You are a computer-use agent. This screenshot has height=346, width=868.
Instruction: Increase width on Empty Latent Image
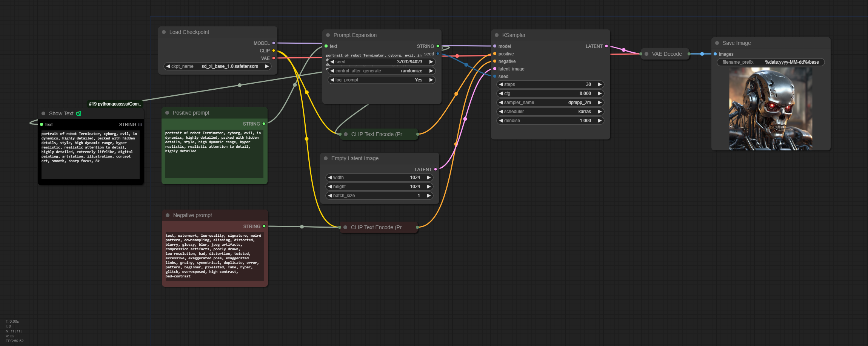429,178
